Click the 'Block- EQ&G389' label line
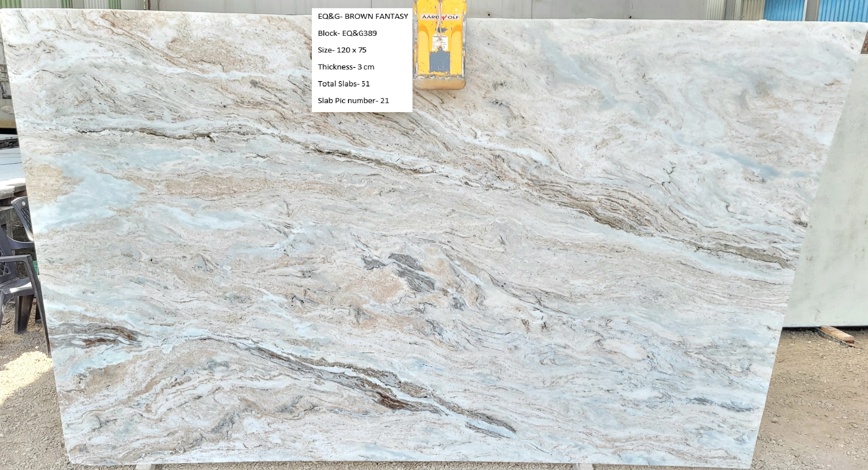868x470 pixels. (347, 33)
